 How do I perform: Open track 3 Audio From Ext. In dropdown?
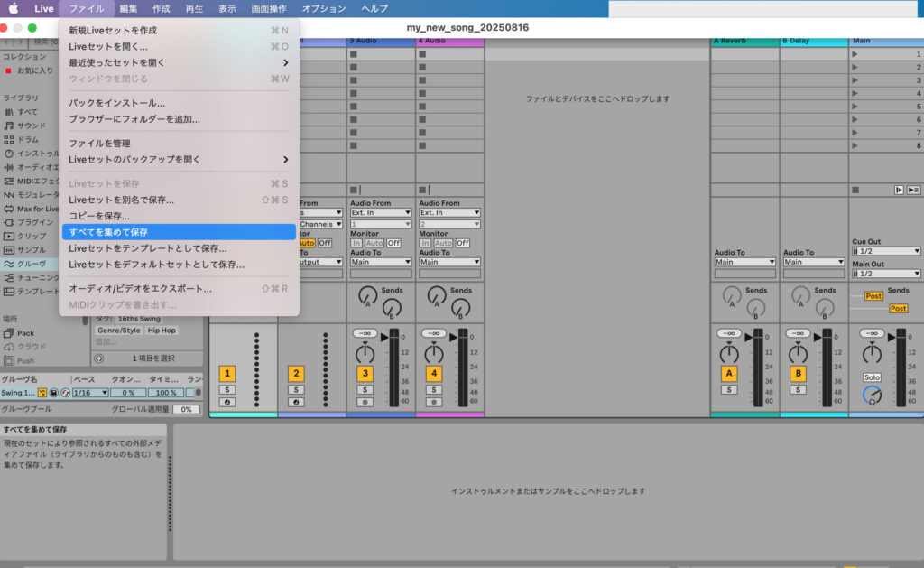[x=380, y=212]
